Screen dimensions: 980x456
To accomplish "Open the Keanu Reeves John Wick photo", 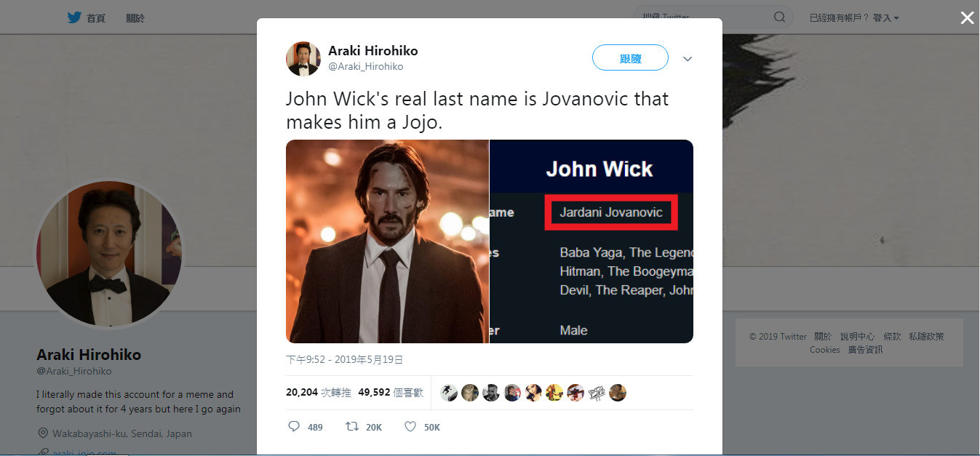I will click(x=387, y=241).
